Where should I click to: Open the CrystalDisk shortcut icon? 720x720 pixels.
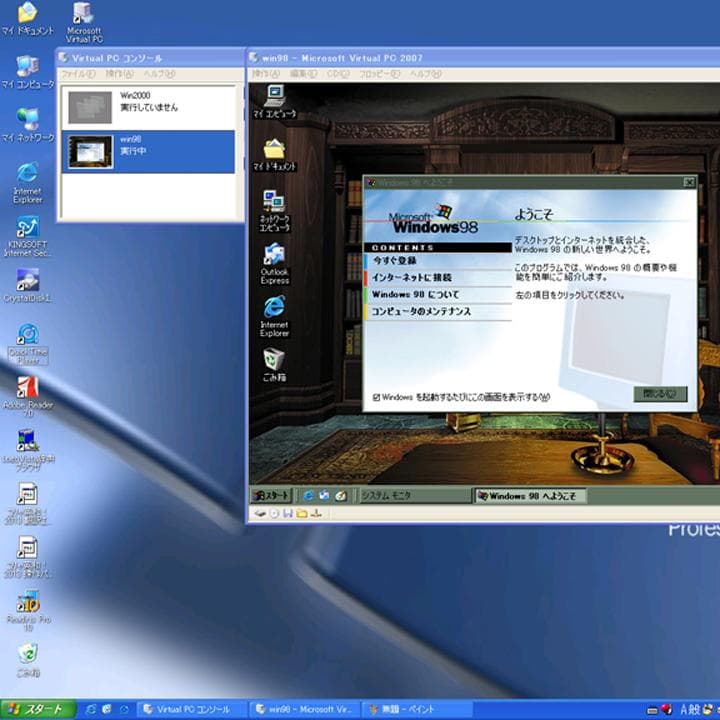tap(28, 286)
